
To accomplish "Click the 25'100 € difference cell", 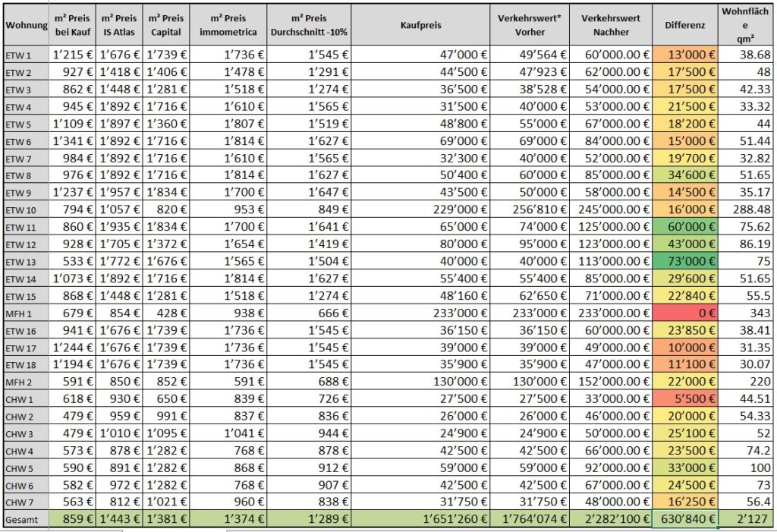I will [685, 433].
